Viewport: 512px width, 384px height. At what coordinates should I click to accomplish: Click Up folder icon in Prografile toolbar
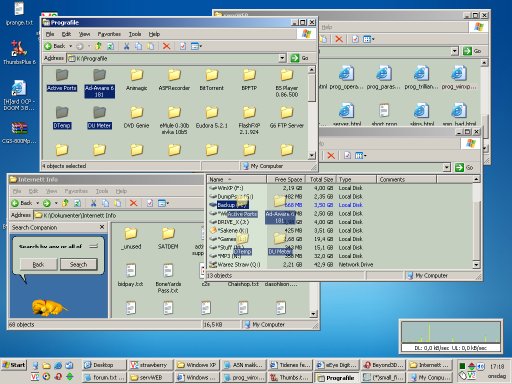[98, 46]
